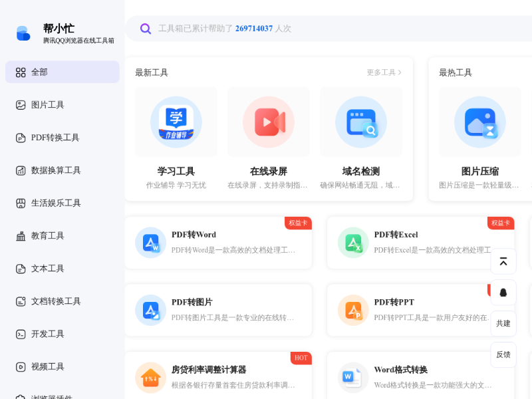The height and width of the screenshot is (399, 532).
Task: Click the 房贷利率调整计算器 house icon
Action: (x=151, y=378)
